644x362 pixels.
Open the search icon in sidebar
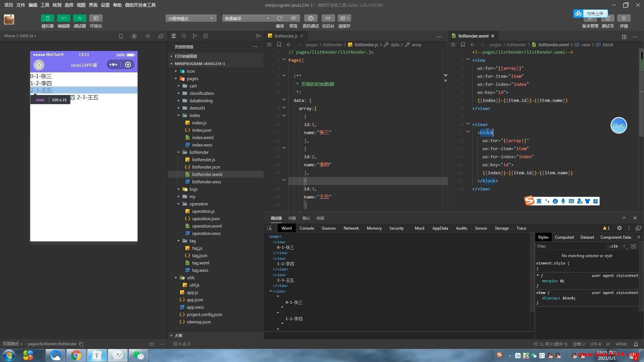click(184, 36)
